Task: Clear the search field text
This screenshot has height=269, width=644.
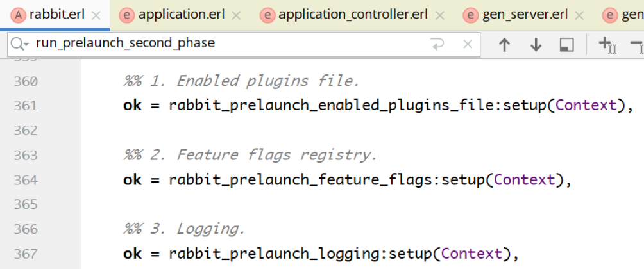Action: click(x=468, y=44)
